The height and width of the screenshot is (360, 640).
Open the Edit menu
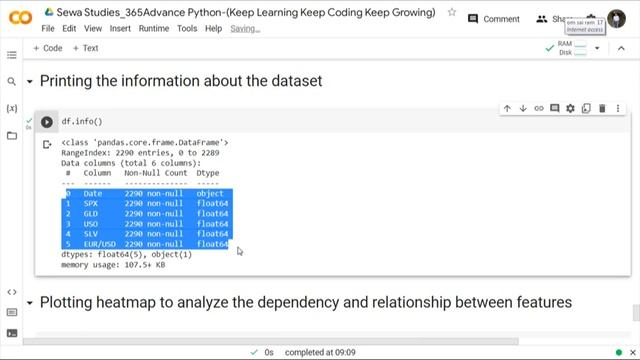coord(69,29)
